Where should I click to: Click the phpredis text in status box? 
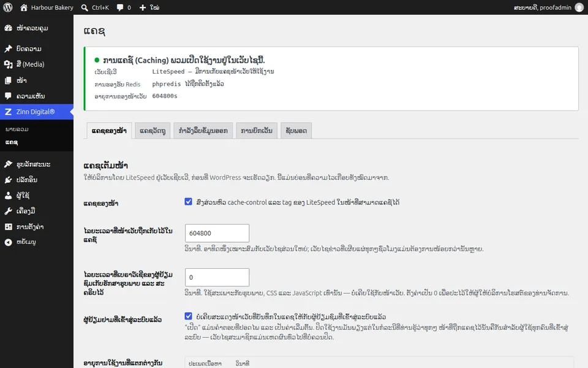pyautogui.click(x=167, y=84)
